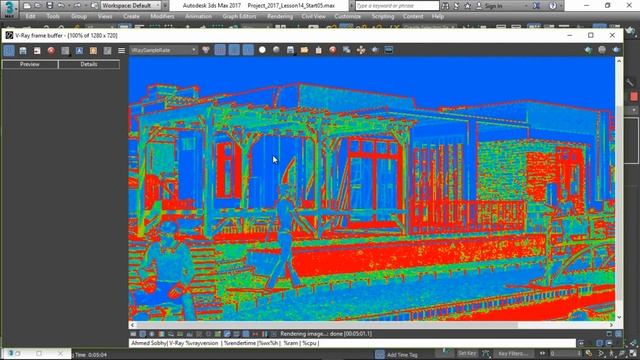The image size is (640, 360).
Task: Click the red circle icon beside the clipboard icon
Action: pyautogui.click(x=333, y=50)
